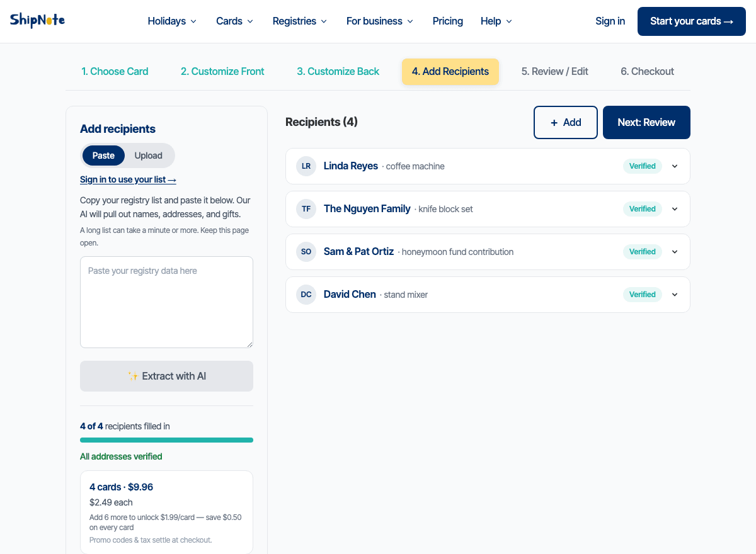Click the Start your cards button
Screen dimensions: 756x554
pos(692,21)
